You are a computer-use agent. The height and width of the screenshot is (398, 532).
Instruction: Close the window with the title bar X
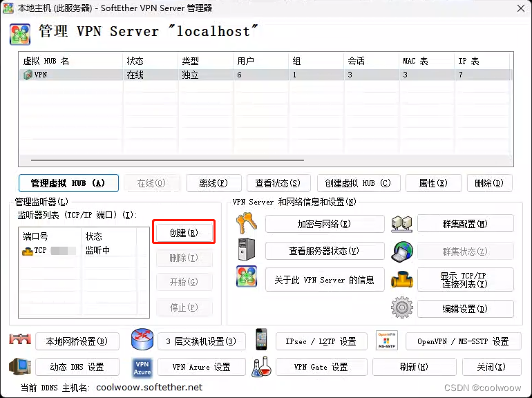521,8
